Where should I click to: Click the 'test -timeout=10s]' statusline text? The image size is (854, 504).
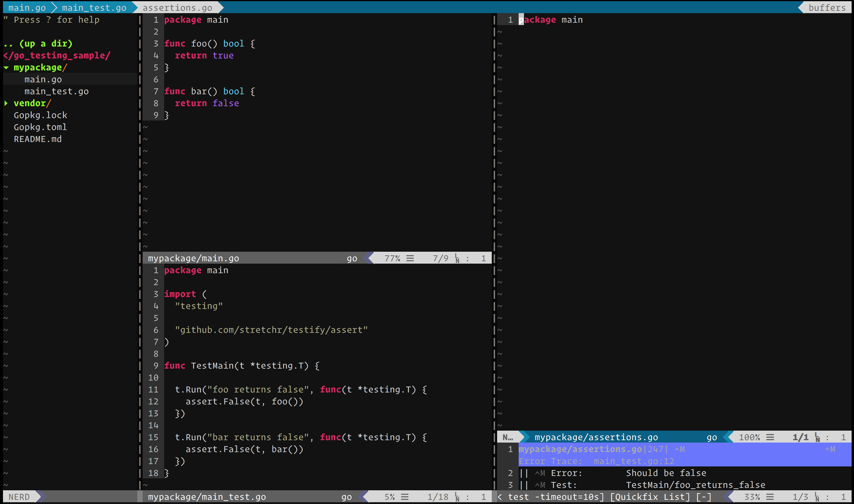(x=556, y=497)
